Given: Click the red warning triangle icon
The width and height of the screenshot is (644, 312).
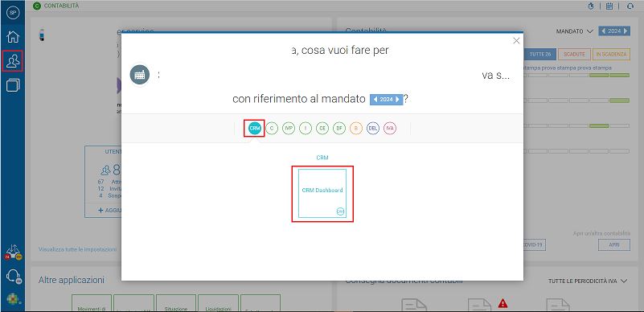Looking at the screenshot, I should (x=503, y=303).
